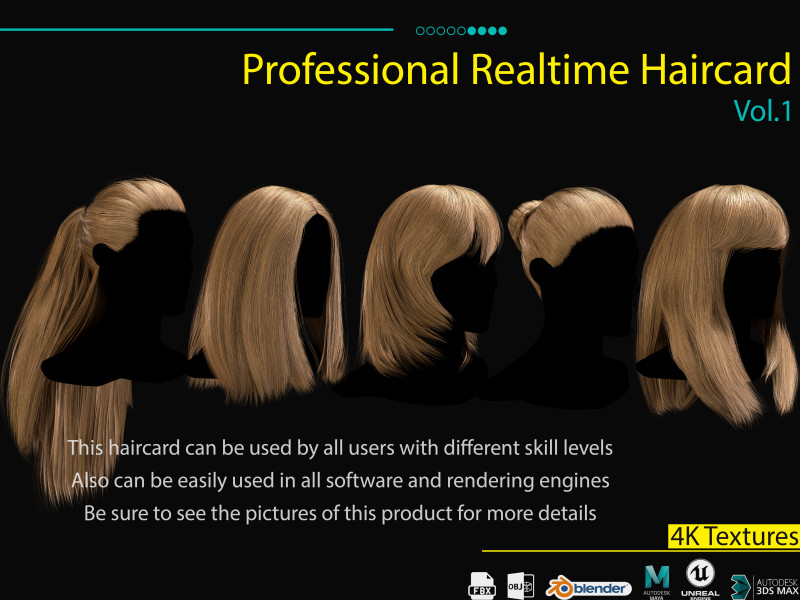
Task: Click the yellow 4K Textures banner
Action: [733, 536]
